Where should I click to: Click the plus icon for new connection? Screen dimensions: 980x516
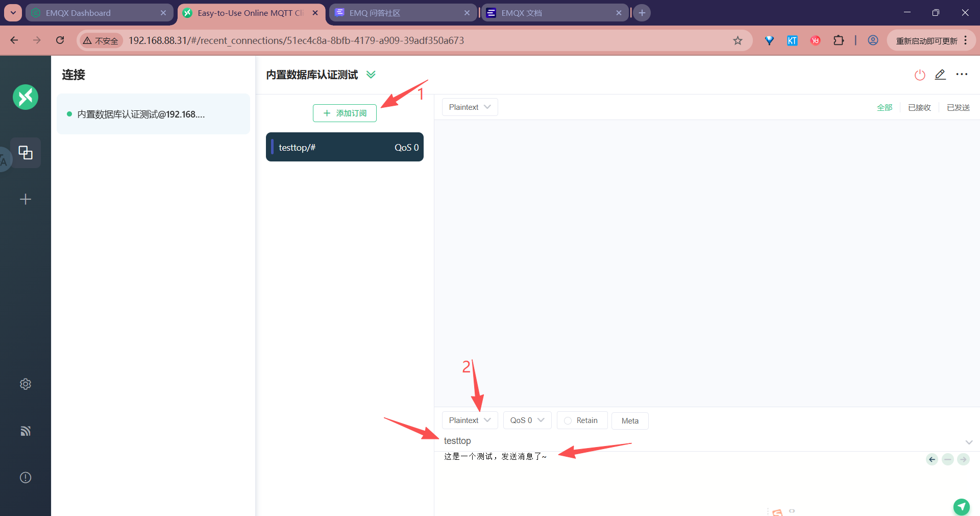pos(26,199)
